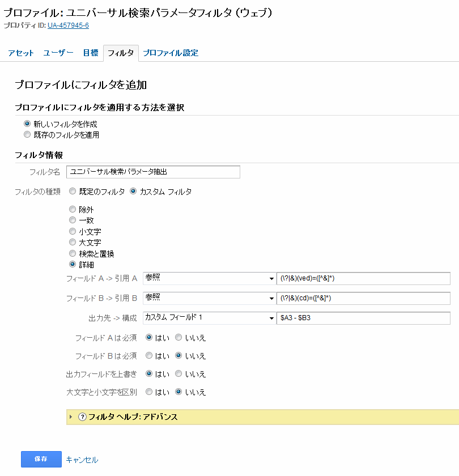Click the フィルタ名 text field
459x476 pixels.
pos(153,172)
